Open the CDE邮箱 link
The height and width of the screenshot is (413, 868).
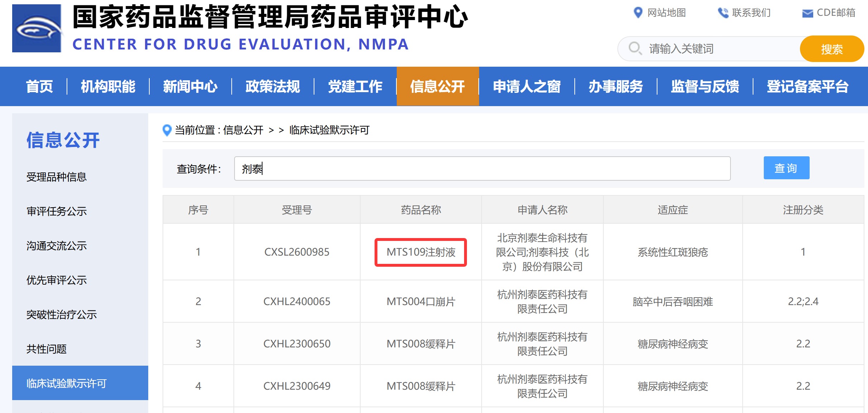[836, 13]
